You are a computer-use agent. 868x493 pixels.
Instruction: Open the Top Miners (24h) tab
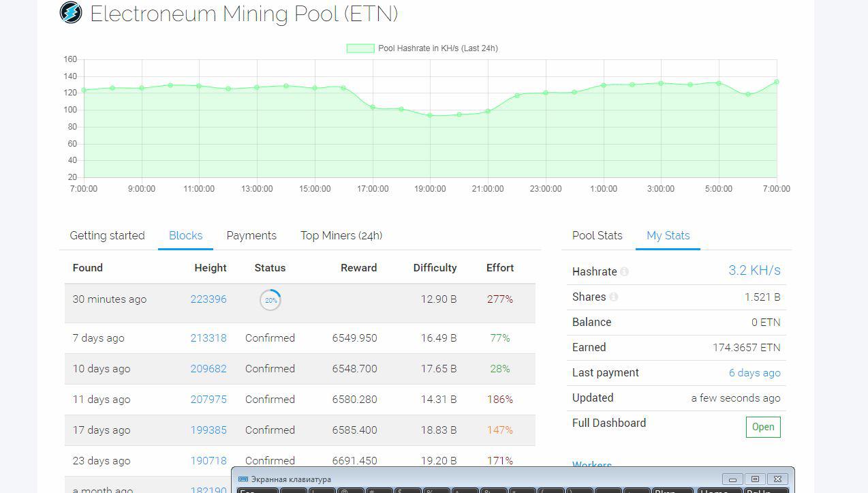click(x=341, y=235)
